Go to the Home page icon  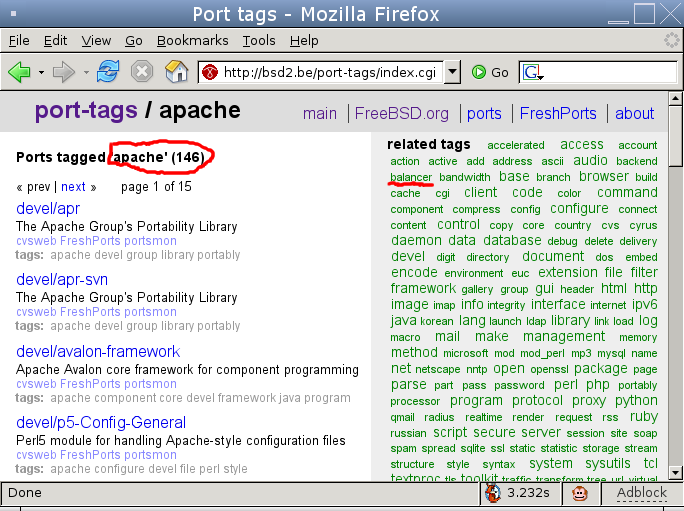point(176,72)
